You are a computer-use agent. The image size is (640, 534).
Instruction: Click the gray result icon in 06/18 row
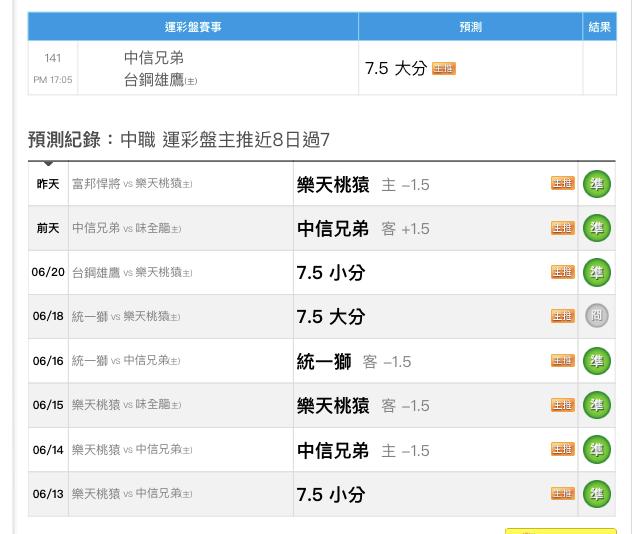pyautogui.click(x=596, y=316)
